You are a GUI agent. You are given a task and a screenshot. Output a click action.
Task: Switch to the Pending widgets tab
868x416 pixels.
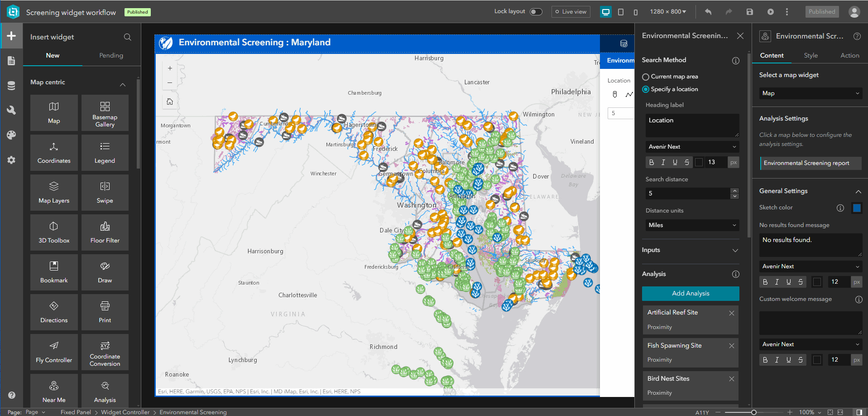coord(111,55)
